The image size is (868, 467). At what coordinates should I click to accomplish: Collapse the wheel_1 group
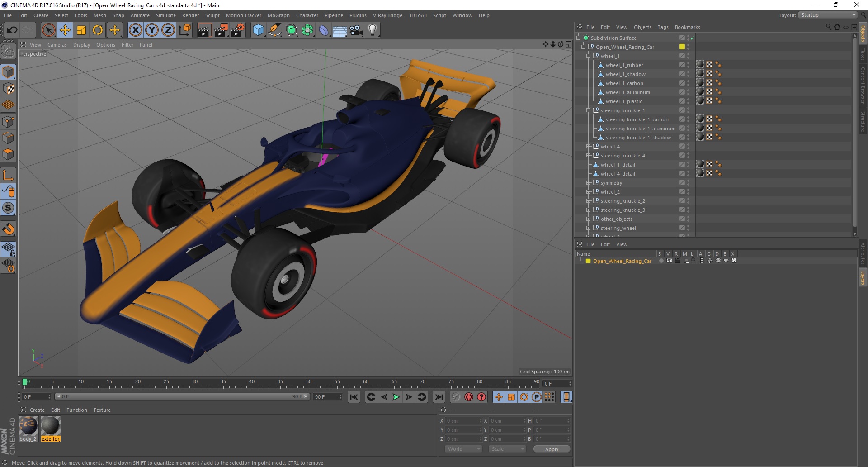(589, 56)
